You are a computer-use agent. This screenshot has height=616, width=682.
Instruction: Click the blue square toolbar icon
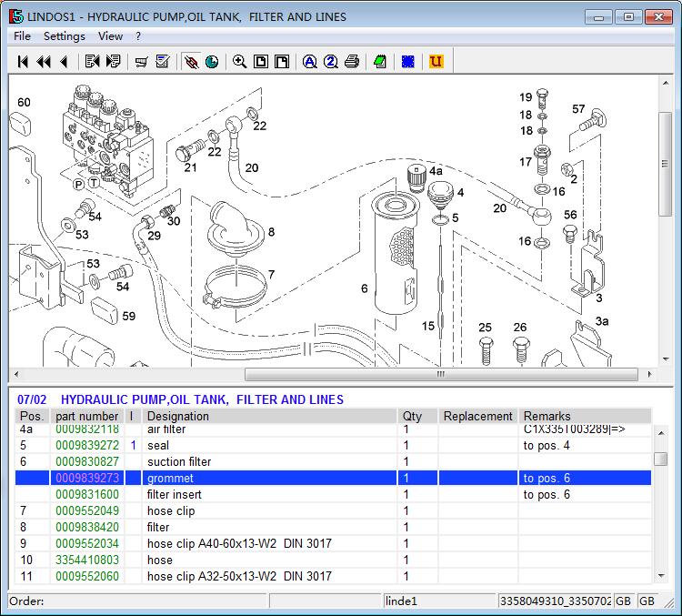[x=408, y=62]
